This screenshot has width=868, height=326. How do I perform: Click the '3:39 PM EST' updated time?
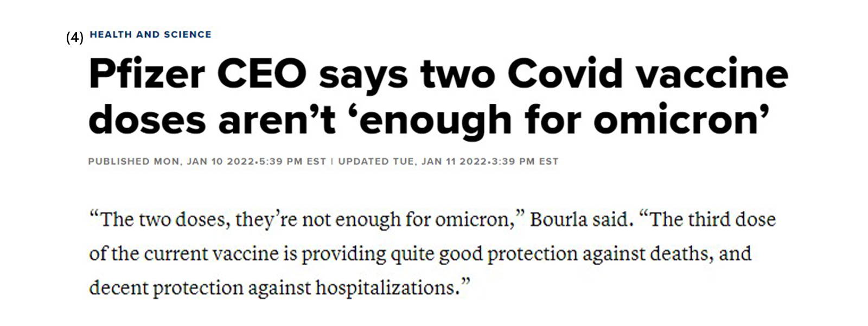click(525, 161)
